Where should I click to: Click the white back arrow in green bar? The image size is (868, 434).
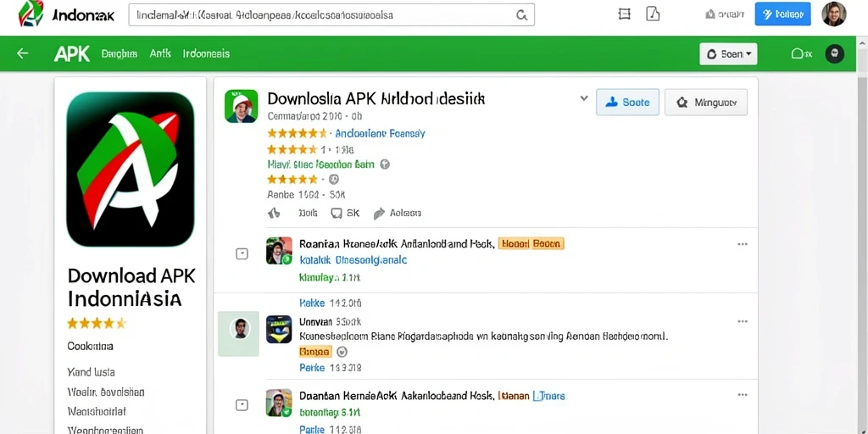[22, 53]
